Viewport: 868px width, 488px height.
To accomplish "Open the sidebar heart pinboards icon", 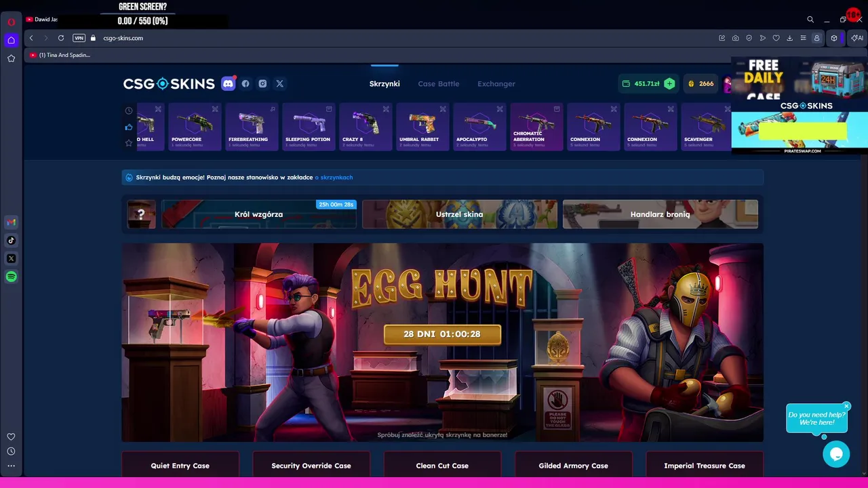I will pos(11,437).
